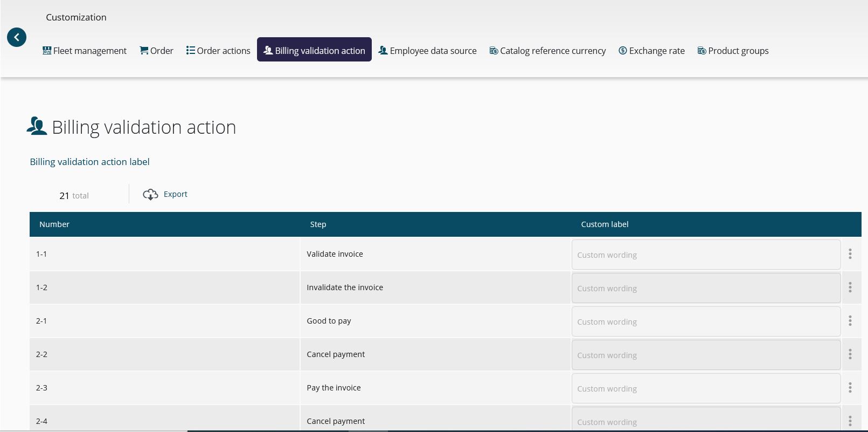Open the Exchange rate tab
The image size is (868, 432).
pos(651,51)
